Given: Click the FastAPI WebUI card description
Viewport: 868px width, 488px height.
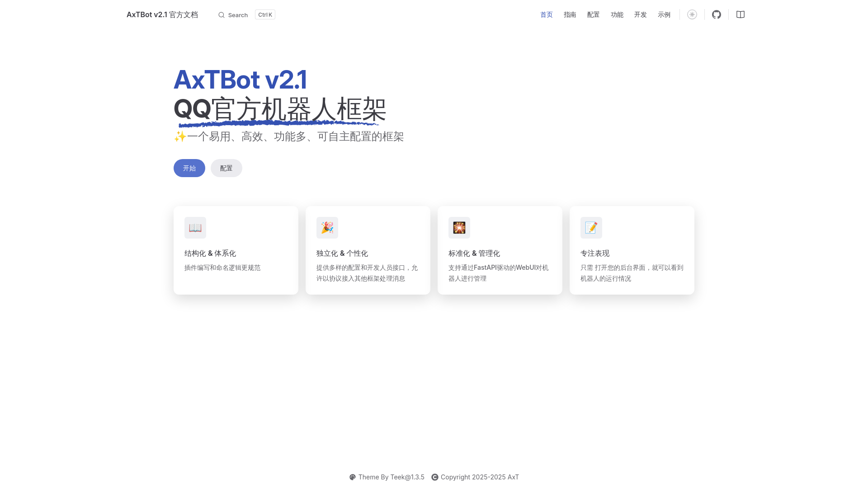Looking at the screenshot, I should tap(499, 273).
